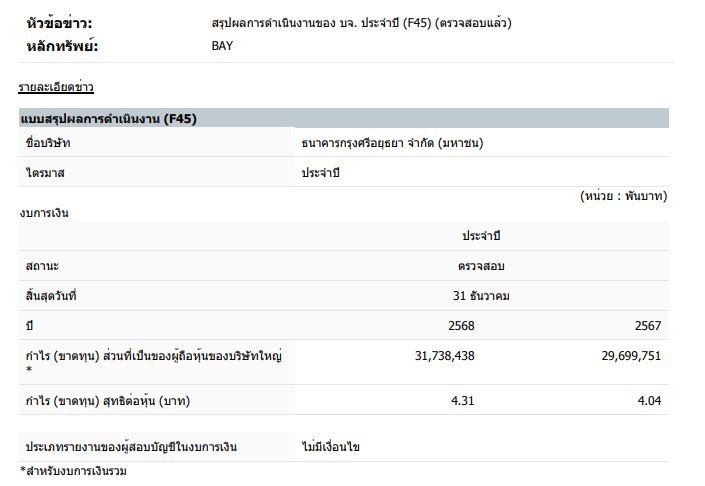Select the ไตรมาส row label

45,173
